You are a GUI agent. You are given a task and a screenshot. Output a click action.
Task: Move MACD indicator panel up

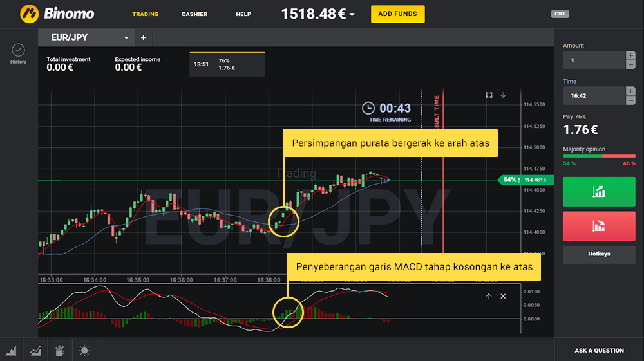point(489,296)
